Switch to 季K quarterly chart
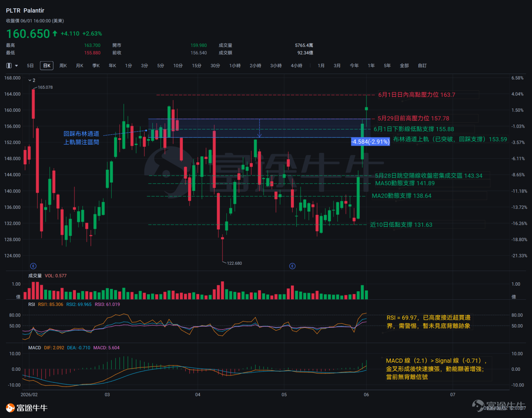This screenshot has height=418, width=532. (96, 66)
